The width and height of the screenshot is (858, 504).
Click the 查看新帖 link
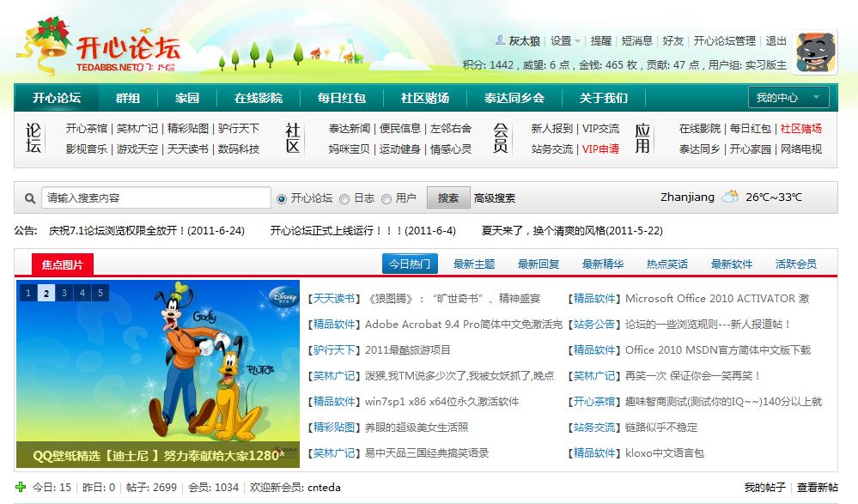click(x=817, y=487)
